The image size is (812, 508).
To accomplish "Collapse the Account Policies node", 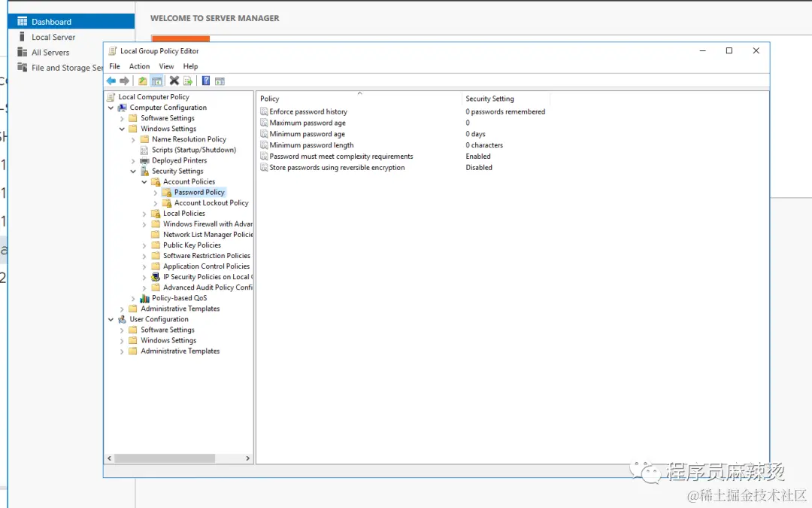I will (144, 182).
